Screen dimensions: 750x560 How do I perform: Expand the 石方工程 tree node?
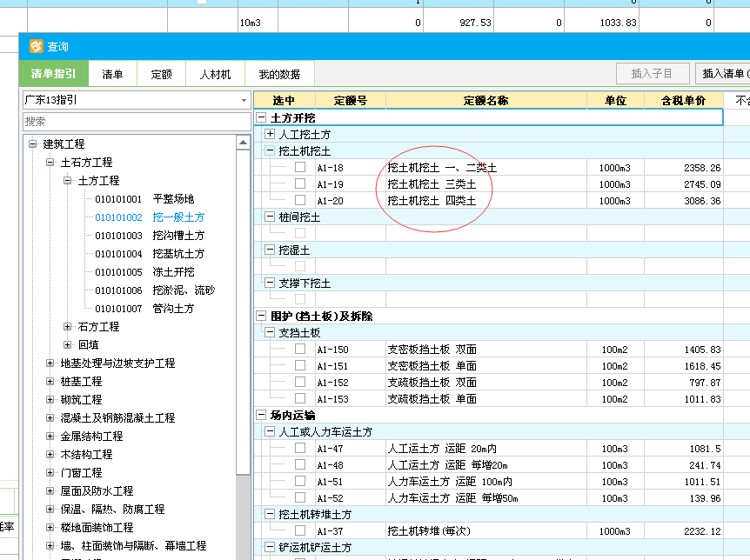(x=68, y=327)
